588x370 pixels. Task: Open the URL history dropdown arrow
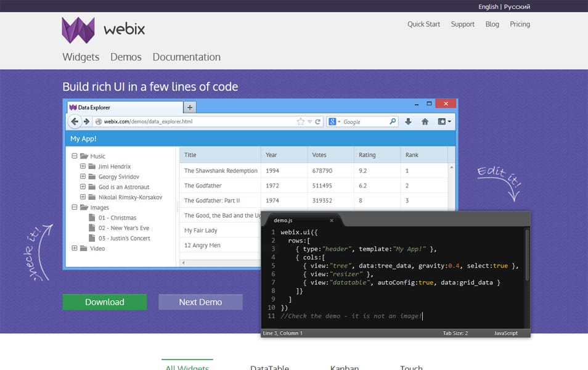(x=310, y=121)
